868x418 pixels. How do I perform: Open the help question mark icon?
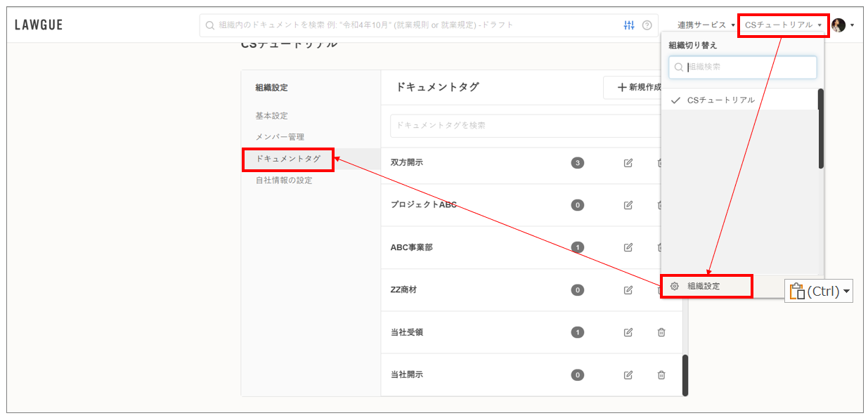point(647,25)
